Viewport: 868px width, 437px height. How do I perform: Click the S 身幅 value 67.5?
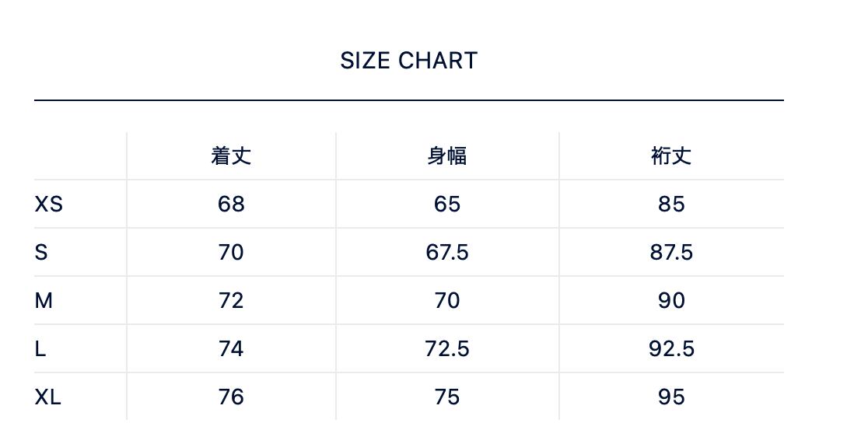[447, 253]
